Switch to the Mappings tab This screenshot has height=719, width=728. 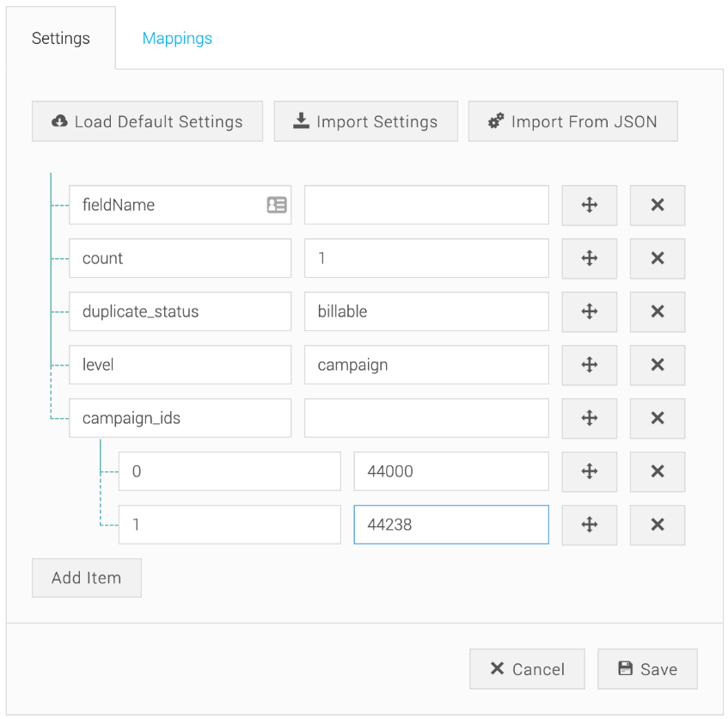coord(177,38)
